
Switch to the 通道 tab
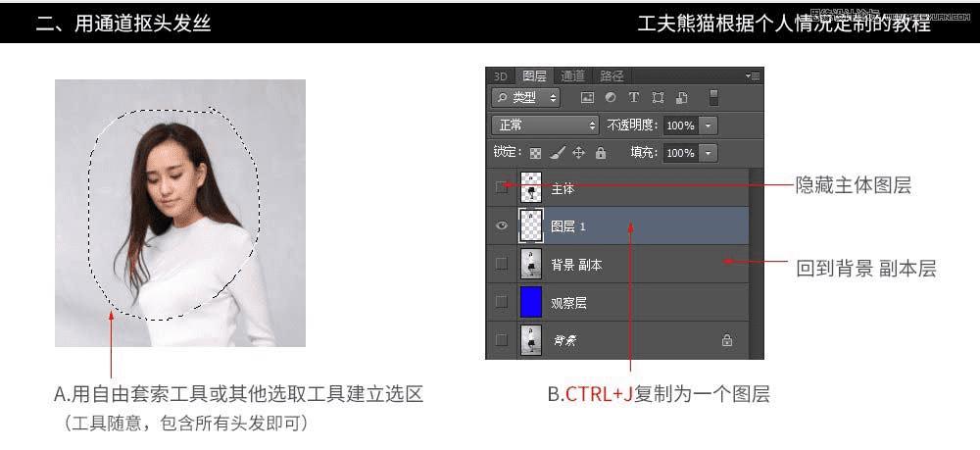click(572, 76)
